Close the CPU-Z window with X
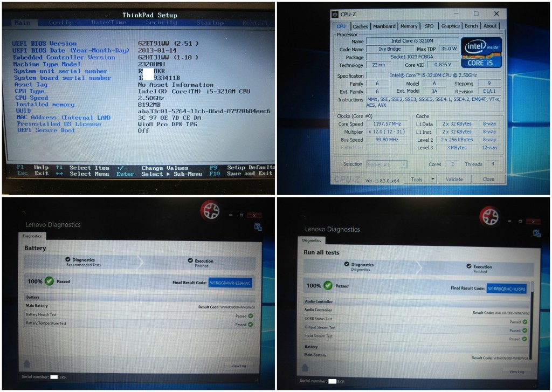Viewport: 552px width, 392px height. [496, 13]
